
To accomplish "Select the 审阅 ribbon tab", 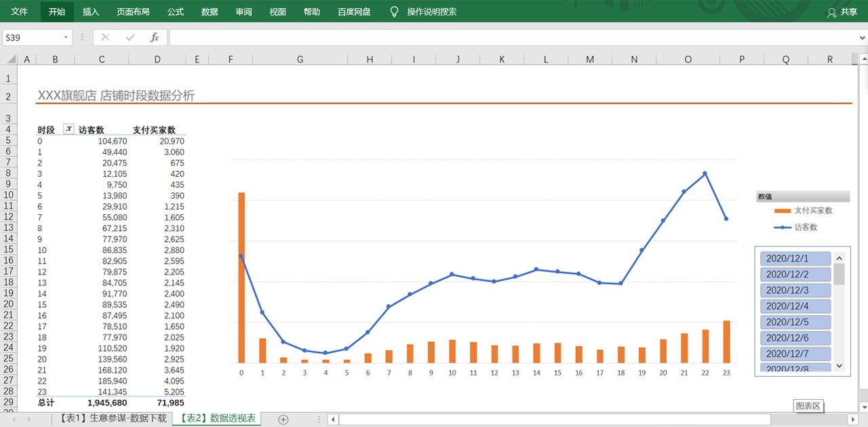I will (x=244, y=12).
